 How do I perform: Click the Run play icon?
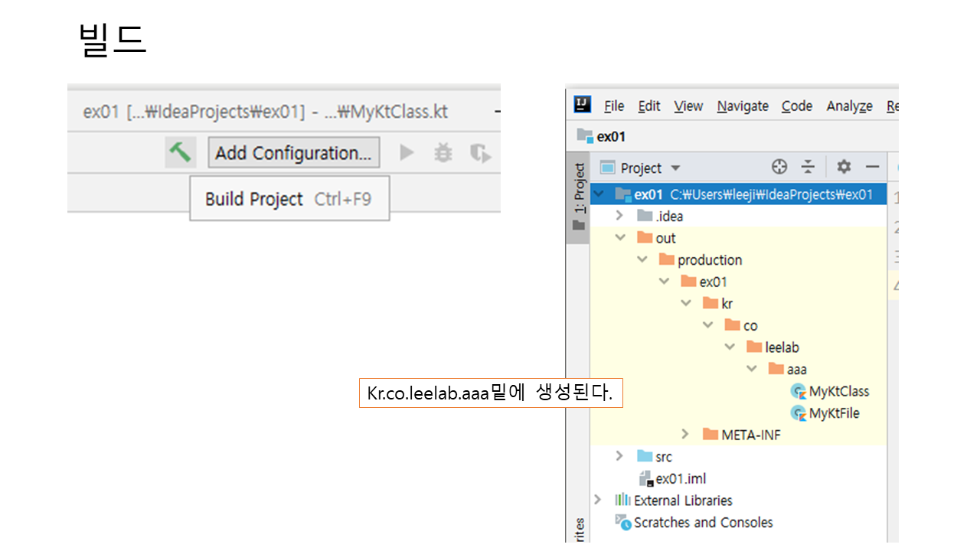[x=407, y=153]
